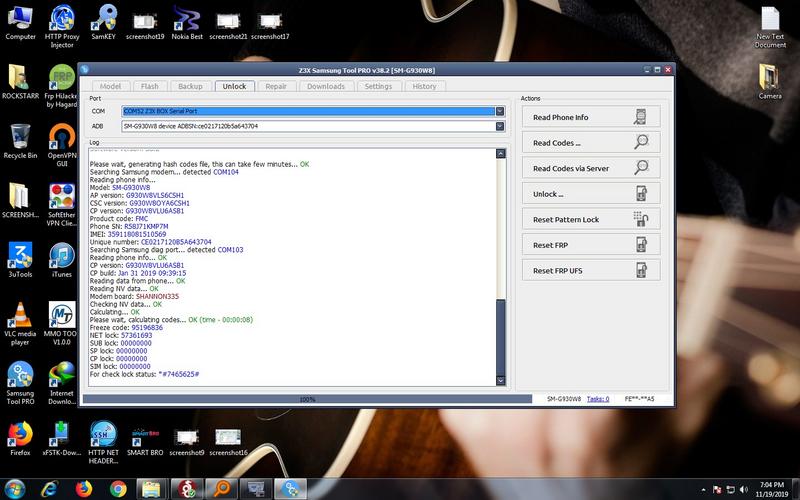Image resolution: width=800 pixels, height=500 pixels.
Task: Open HTTP Proxy Injector shortcut
Action: 62,27
